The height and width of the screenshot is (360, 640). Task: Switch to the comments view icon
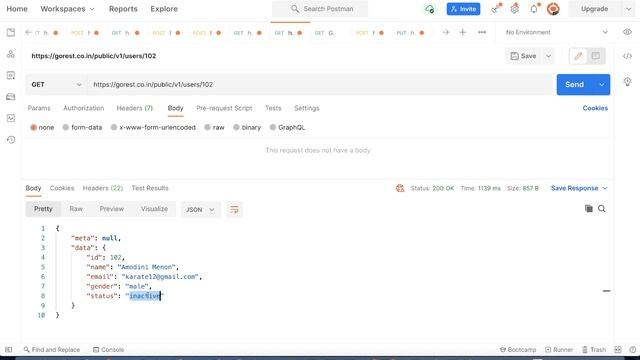[x=596, y=56]
